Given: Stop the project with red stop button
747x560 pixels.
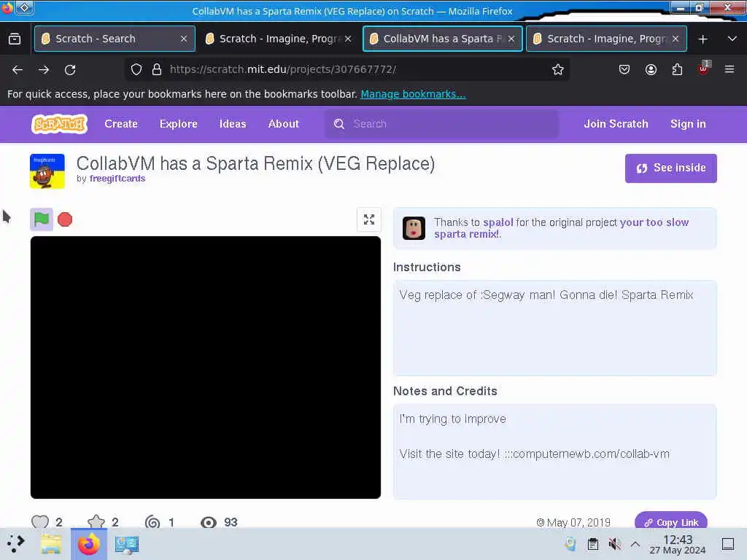Looking at the screenshot, I should tap(65, 219).
